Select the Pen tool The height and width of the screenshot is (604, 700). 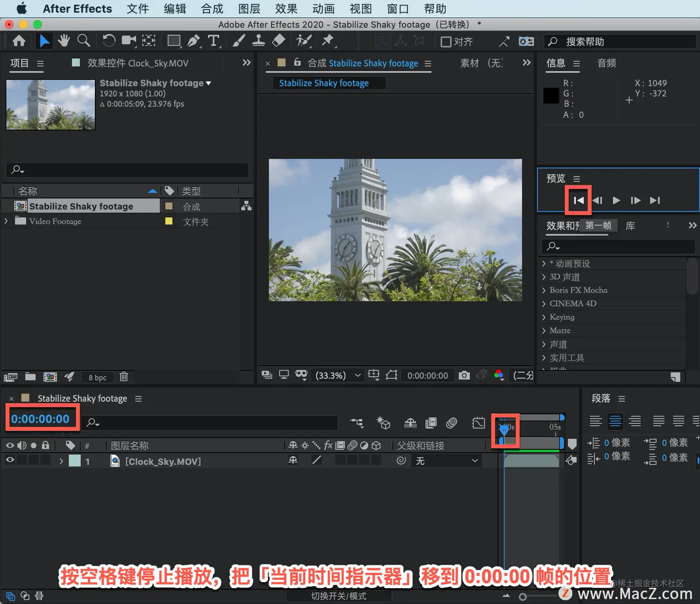click(x=194, y=41)
